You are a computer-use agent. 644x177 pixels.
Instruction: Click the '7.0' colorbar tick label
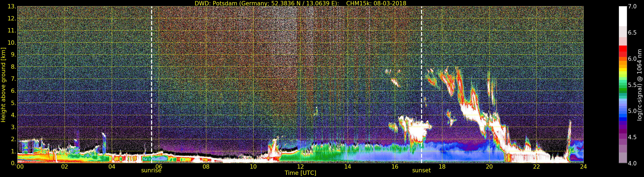(x=632, y=6)
